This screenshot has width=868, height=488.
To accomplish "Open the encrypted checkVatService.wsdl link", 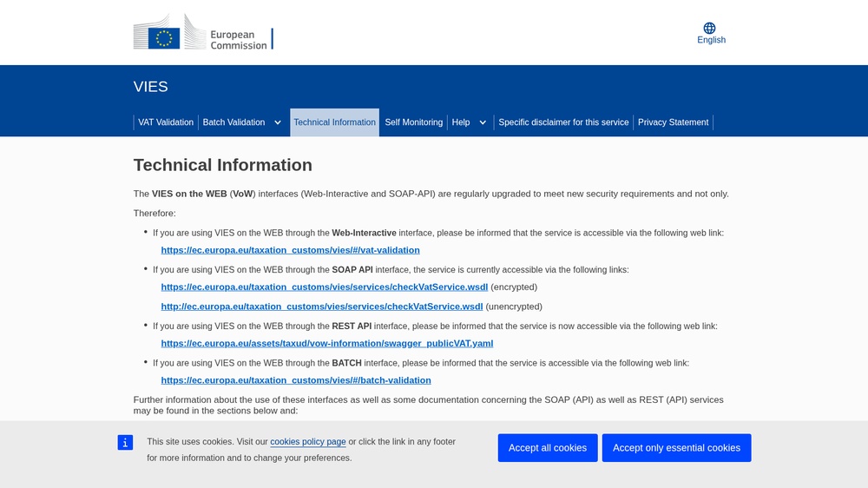I will (x=325, y=287).
